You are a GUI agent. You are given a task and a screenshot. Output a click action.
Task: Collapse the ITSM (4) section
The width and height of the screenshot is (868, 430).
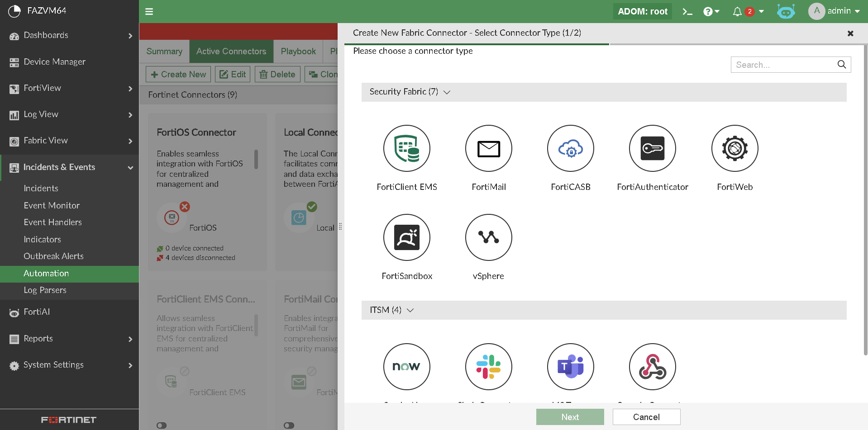[x=410, y=310]
